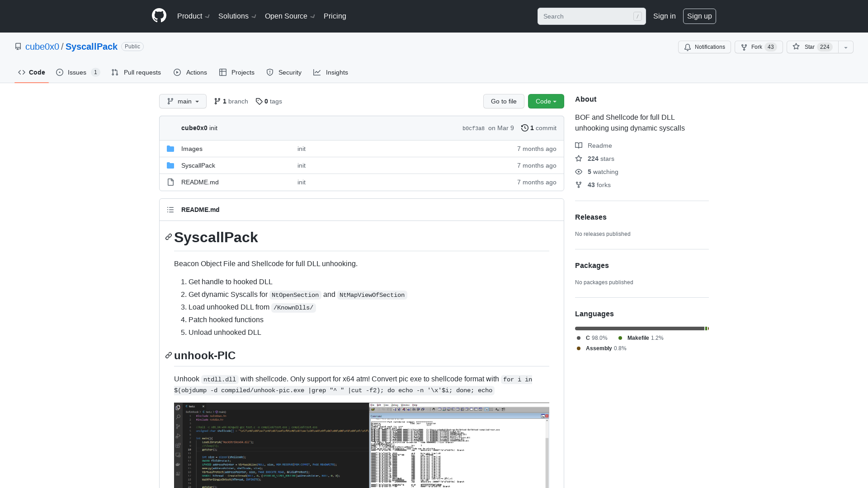Open the unhook-PIC screenshot image

click(x=362, y=445)
